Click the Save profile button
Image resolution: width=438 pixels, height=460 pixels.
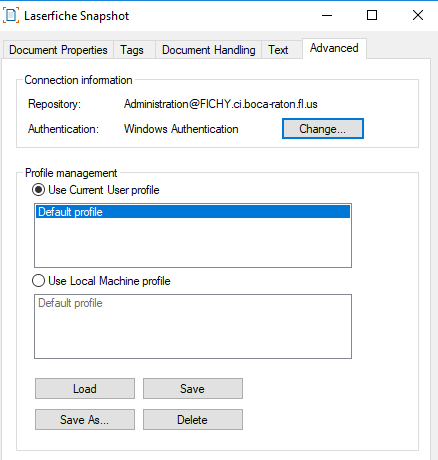[193, 389]
